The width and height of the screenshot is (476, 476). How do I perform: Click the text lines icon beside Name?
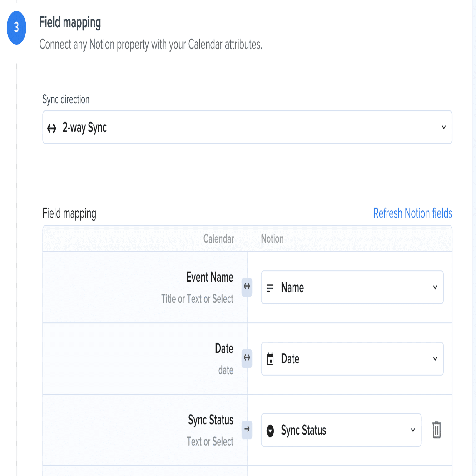click(270, 288)
